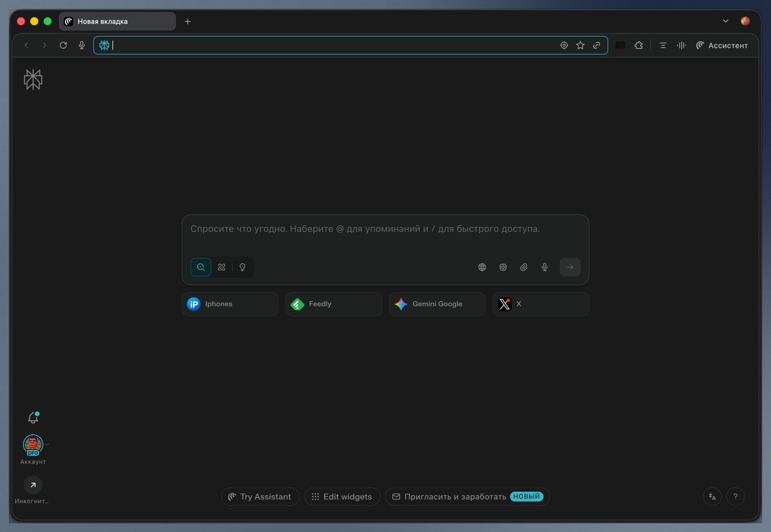Screen dimensions: 771x532
Task: Click the voice waveform icon in the toolbar
Action: pyautogui.click(x=682, y=45)
